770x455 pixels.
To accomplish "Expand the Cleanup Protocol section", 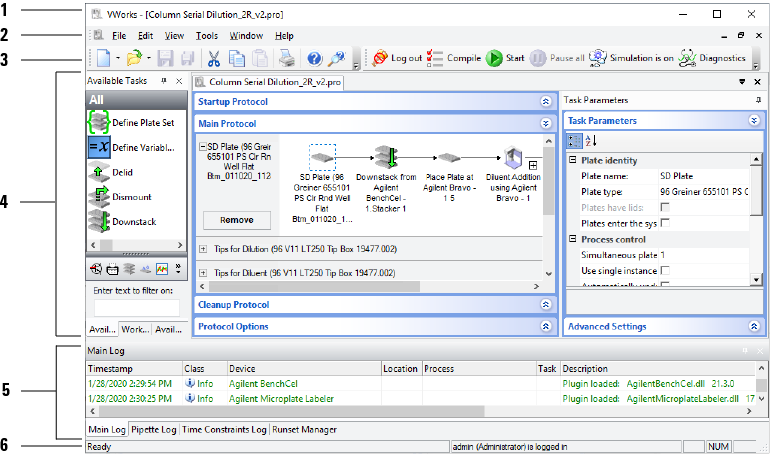I will [x=546, y=304].
